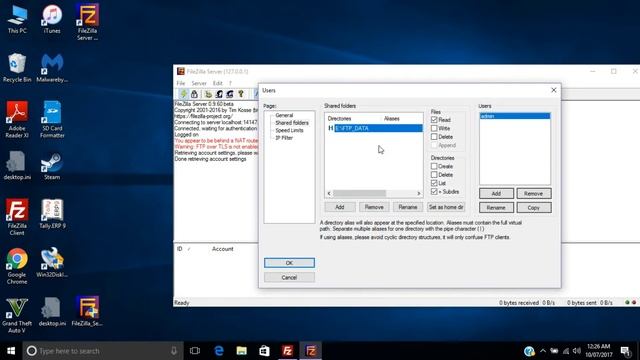This screenshot has width=640, height=360.
Task: Click Rename under Shared folders
Action: click(408, 207)
